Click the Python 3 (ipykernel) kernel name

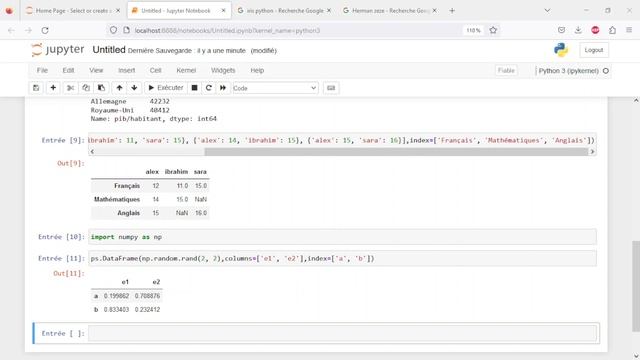tap(568, 71)
